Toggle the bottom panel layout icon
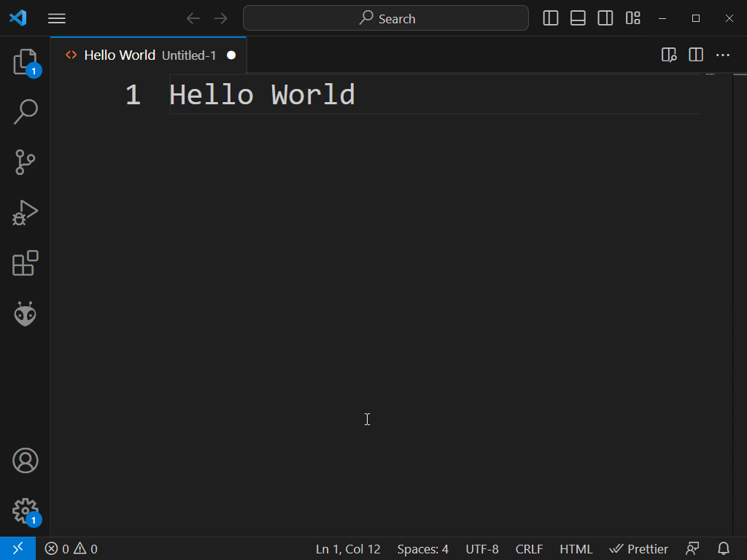 578,18
